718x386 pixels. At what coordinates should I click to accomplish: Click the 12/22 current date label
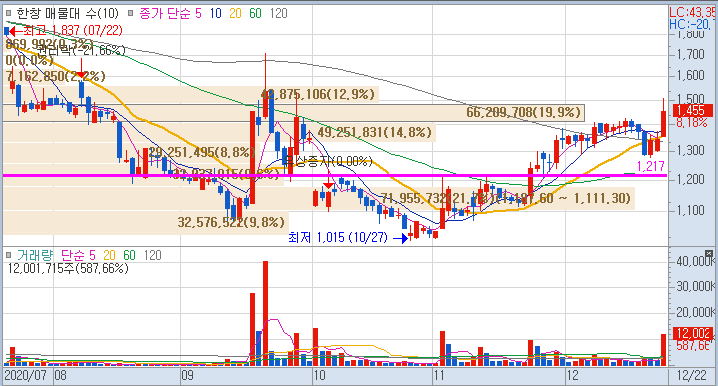coord(692,375)
